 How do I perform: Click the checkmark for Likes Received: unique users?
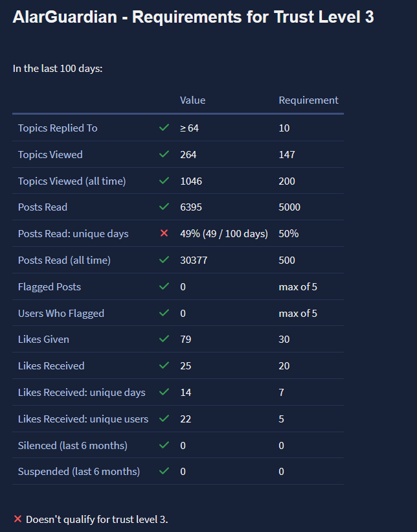point(164,419)
